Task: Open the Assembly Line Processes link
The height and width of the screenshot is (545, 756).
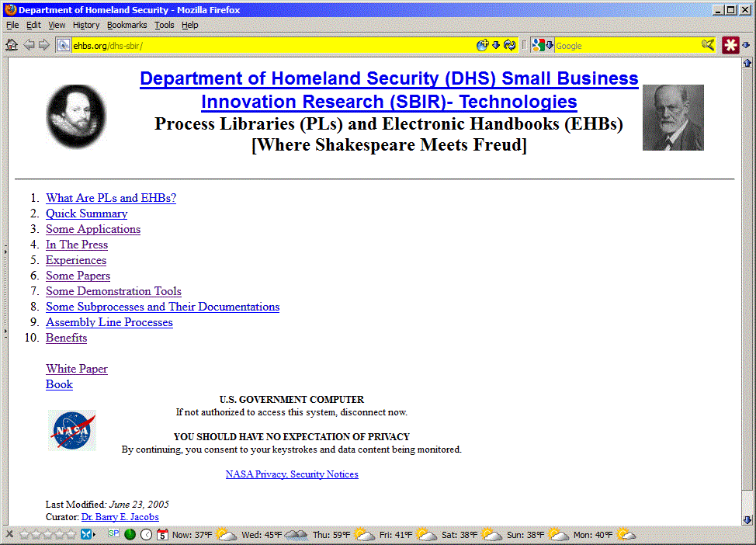Action: [x=109, y=322]
